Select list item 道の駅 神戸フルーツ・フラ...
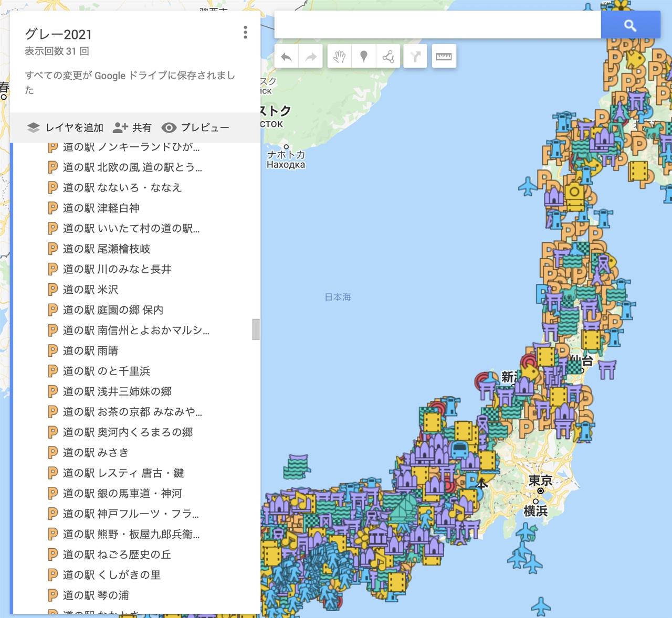The height and width of the screenshot is (618, 672). tap(131, 514)
